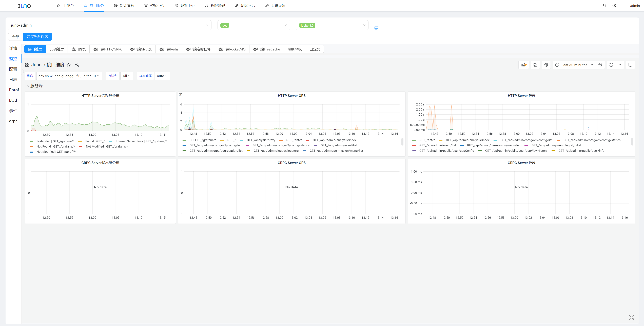This screenshot has height=326, width=644.
Task: Open the 详情 sidebar section
Action: pyautogui.click(x=13, y=48)
